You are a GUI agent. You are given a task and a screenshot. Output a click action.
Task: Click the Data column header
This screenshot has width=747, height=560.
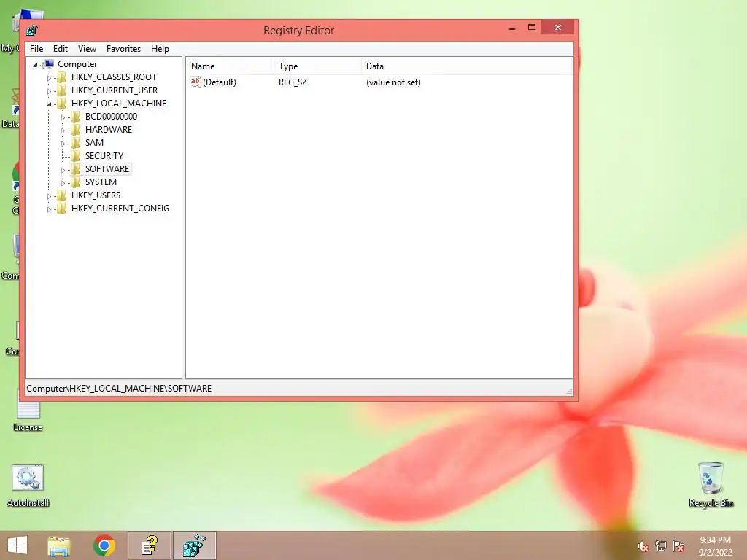pyautogui.click(x=467, y=66)
